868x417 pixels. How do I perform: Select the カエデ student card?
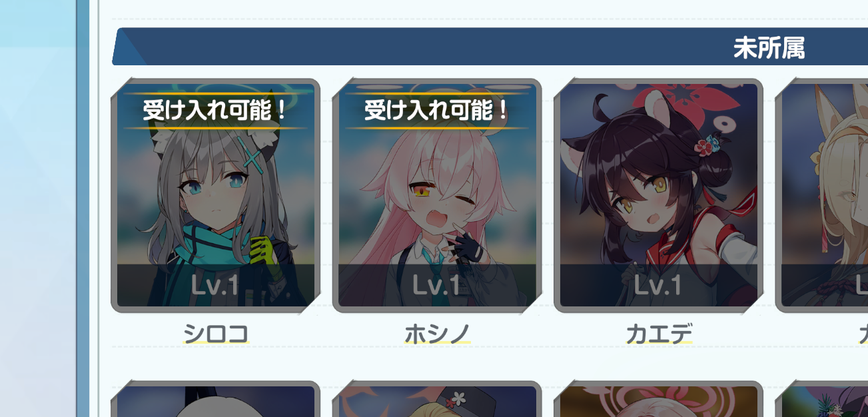point(658,195)
